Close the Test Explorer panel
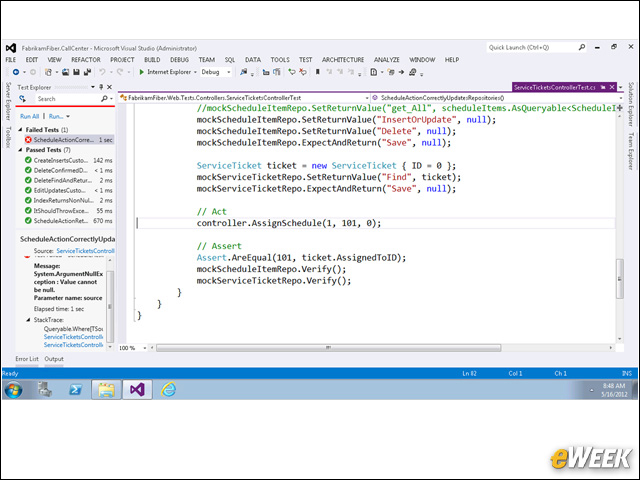 point(109,87)
